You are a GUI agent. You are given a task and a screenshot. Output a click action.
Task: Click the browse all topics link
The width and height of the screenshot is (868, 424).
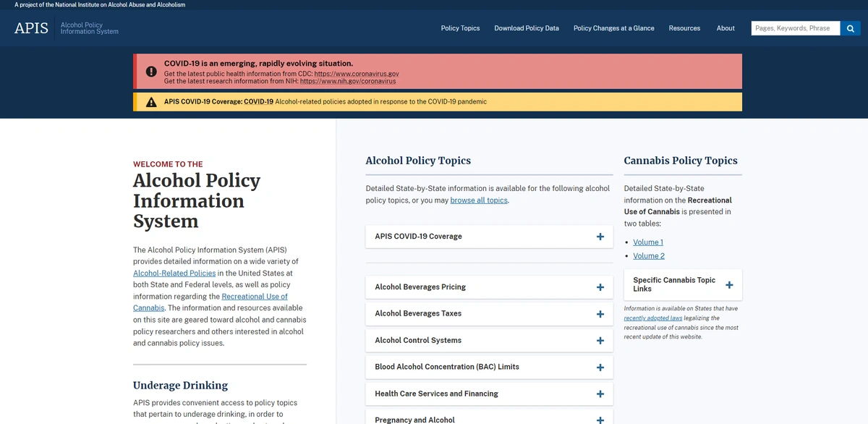click(479, 200)
